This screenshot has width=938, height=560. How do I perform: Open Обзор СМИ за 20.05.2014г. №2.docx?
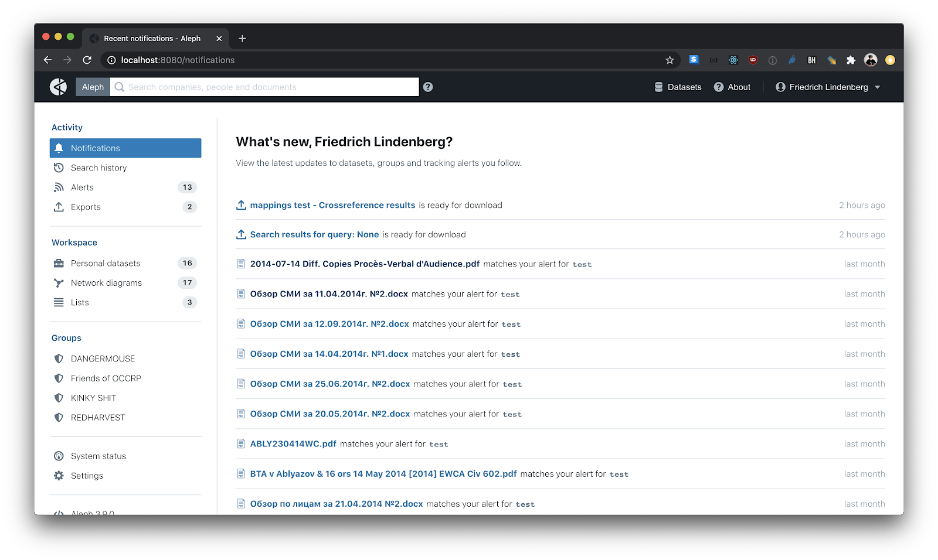point(330,414)
